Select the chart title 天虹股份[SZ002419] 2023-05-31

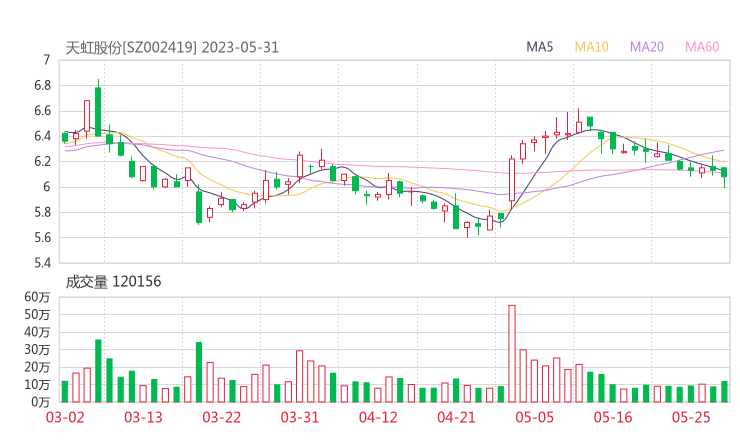[x=172, y=48]
